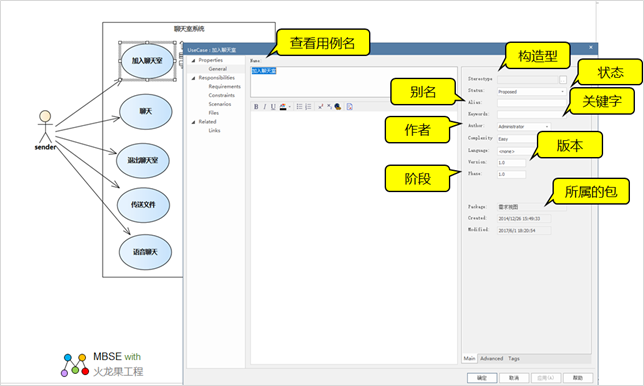Select the Responsibilities tree item
This screenshot has height=386, width=644.
tap(216, 78)
